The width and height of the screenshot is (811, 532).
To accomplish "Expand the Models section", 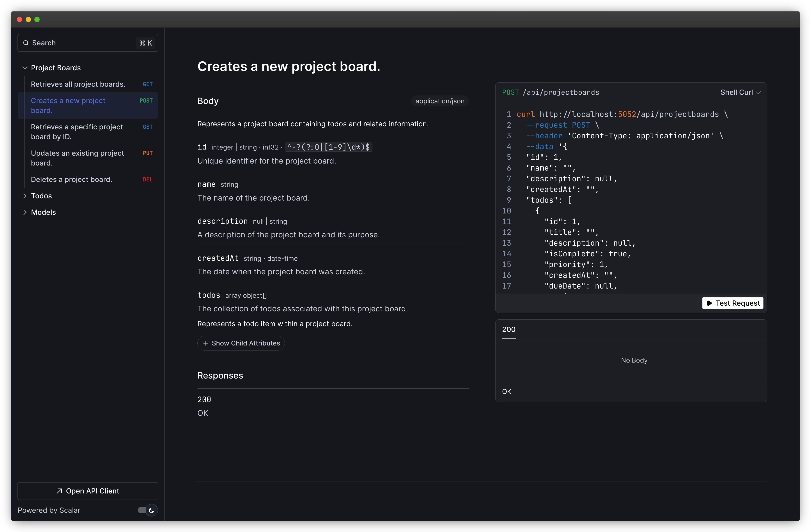I will (x=25, y=212).
